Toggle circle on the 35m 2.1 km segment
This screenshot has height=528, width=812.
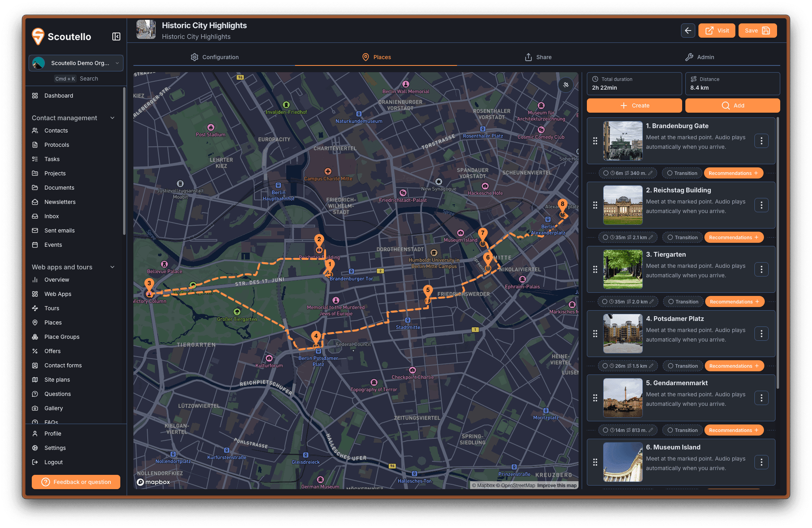[605, 238]
